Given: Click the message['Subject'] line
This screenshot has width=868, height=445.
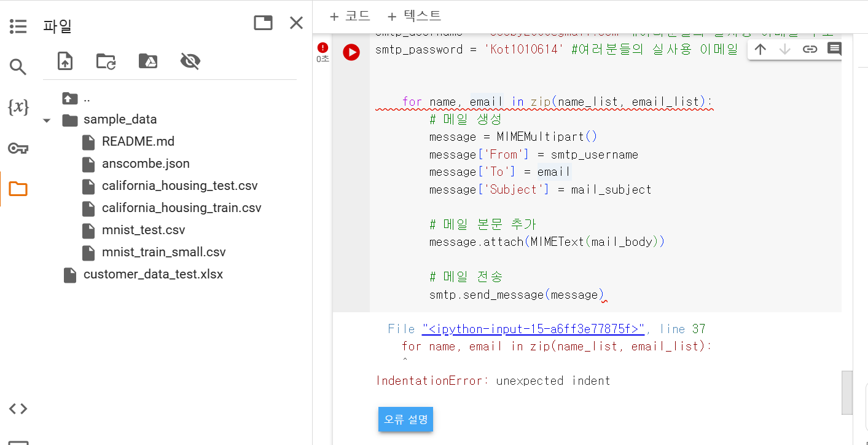Looking at the screenshot, I should [x=540, y=189].
